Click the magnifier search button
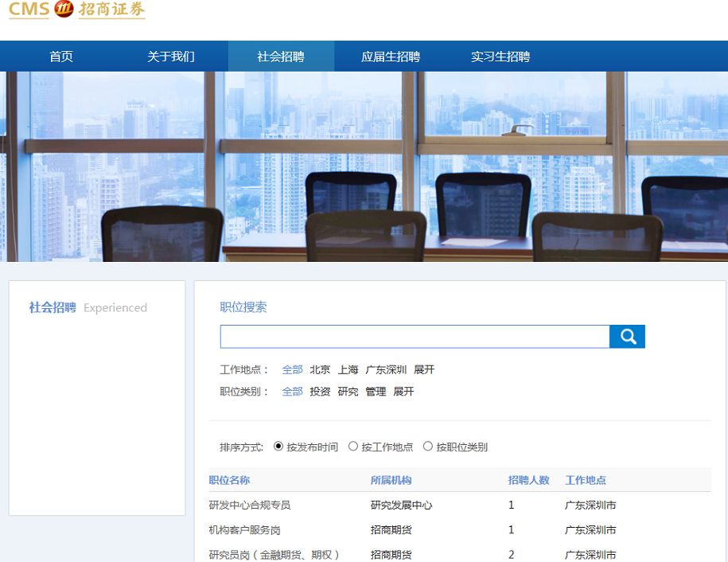This screenshot has width=728, height=562. [627, 336]
